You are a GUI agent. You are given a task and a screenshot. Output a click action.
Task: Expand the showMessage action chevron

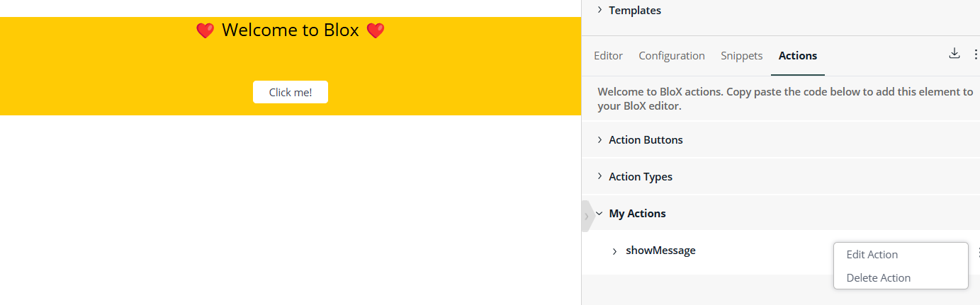click(614, 251)
